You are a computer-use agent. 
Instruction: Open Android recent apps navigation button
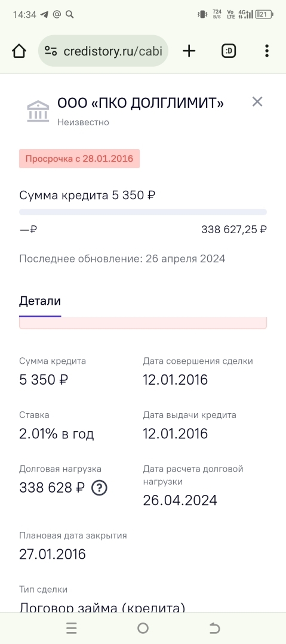point(71,628)
